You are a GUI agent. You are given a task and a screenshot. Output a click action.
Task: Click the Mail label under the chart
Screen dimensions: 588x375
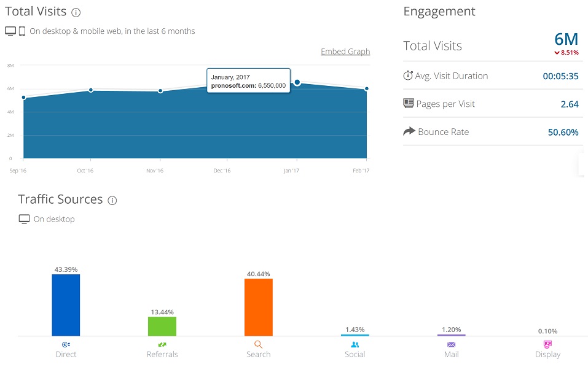click(451, 354)
